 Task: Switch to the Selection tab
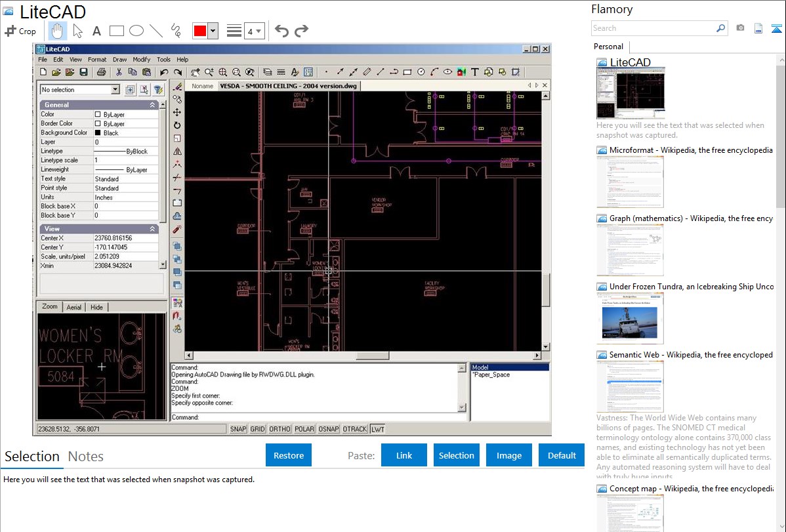coord(32,457)
